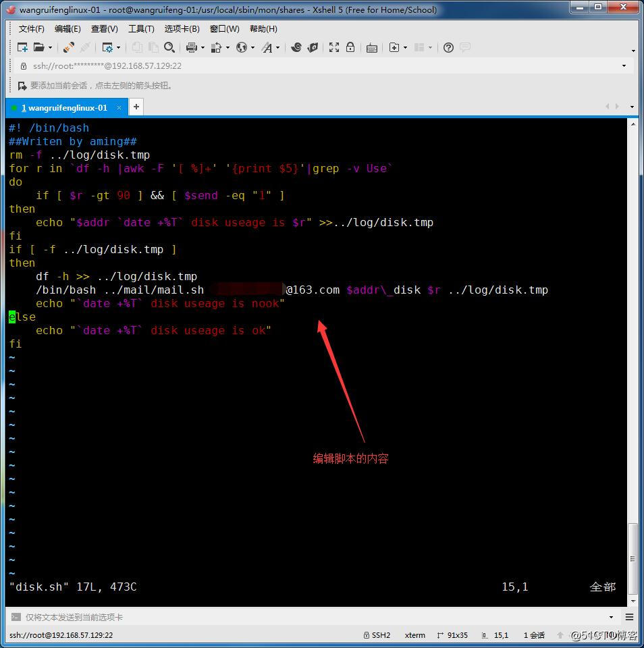The image size is (644, 648).
Task: Click the font 'A' icon
Action: click(267, 47)
